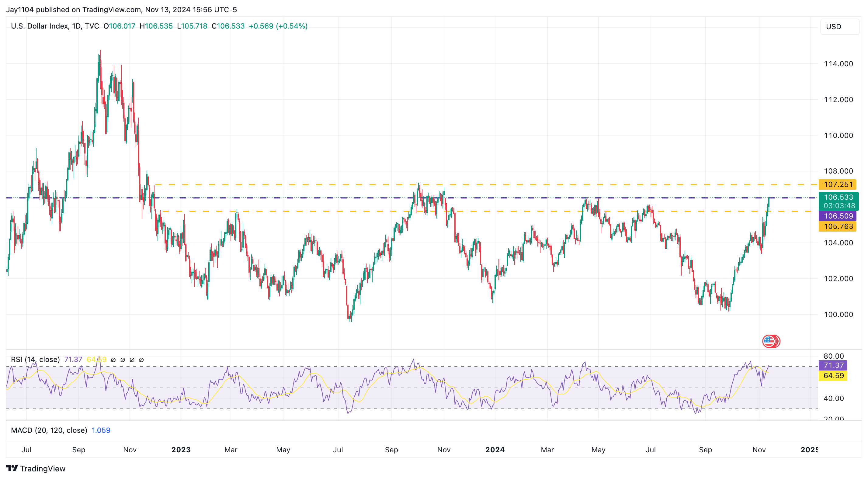
Task: Select the purple 106.509 price label
Action: tap(837, 216)
